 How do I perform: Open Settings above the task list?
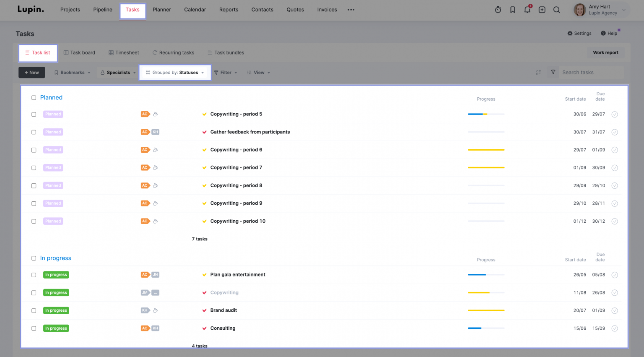click(x=579, y=33)
